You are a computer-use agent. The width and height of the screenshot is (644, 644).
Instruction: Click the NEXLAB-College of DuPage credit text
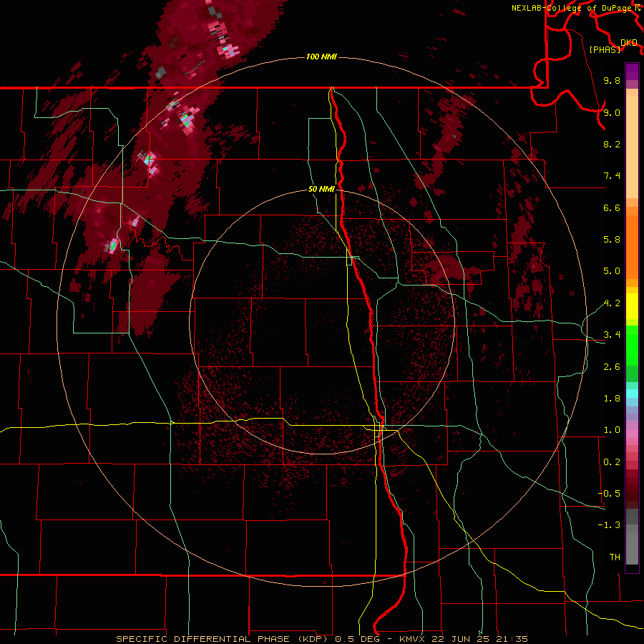point(571,8)
